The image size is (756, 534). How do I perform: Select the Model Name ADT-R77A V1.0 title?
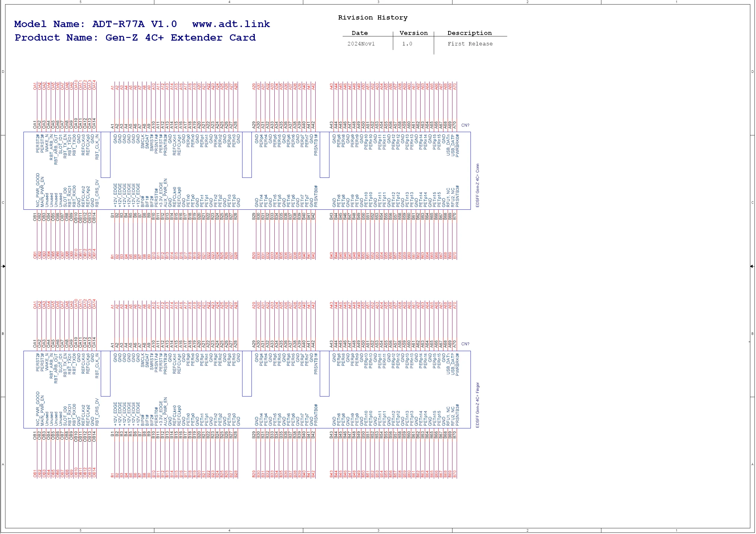[x=95, y=24]
